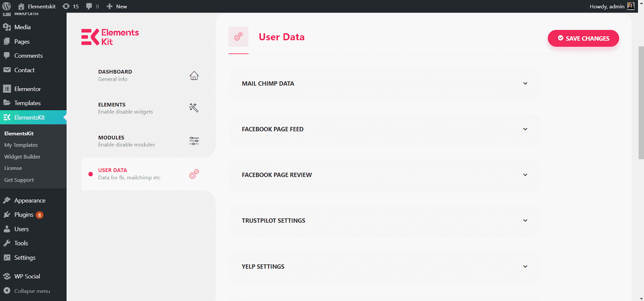This screenshot has height=301, width=644.
Task: Click the Modules sliders icon
Action: [x=194, y=141]
